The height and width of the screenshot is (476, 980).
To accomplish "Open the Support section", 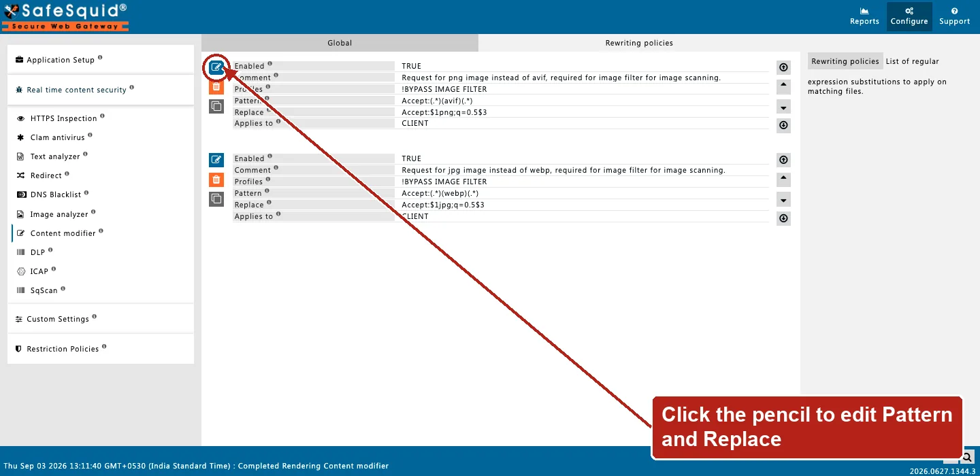I will 954,16.
